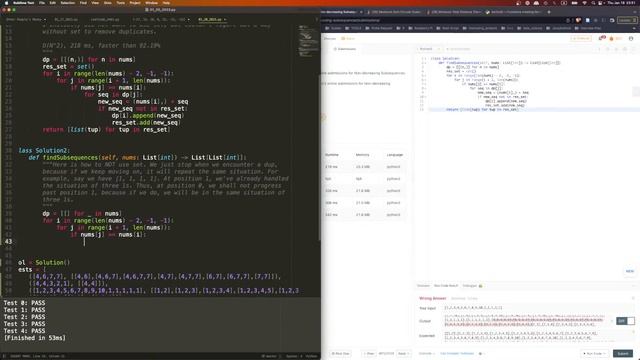Click the 219 ms submission row
Viewport: 640px width, 360px height.
[x=364, y=167]
